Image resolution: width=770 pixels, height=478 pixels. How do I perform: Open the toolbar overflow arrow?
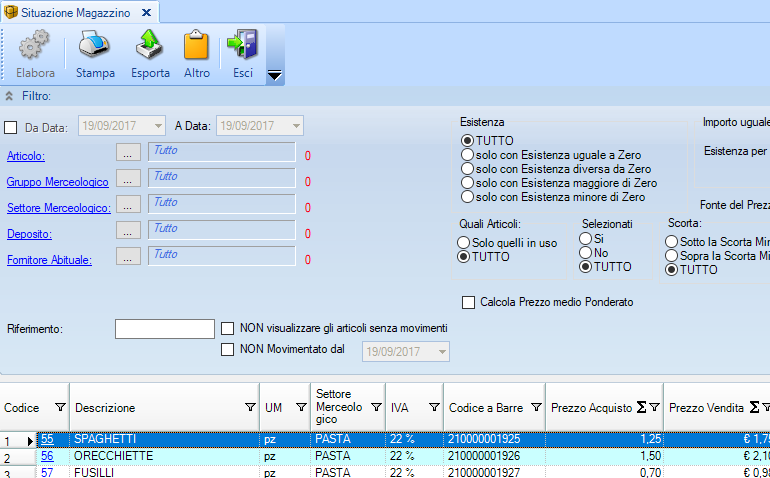274,76
